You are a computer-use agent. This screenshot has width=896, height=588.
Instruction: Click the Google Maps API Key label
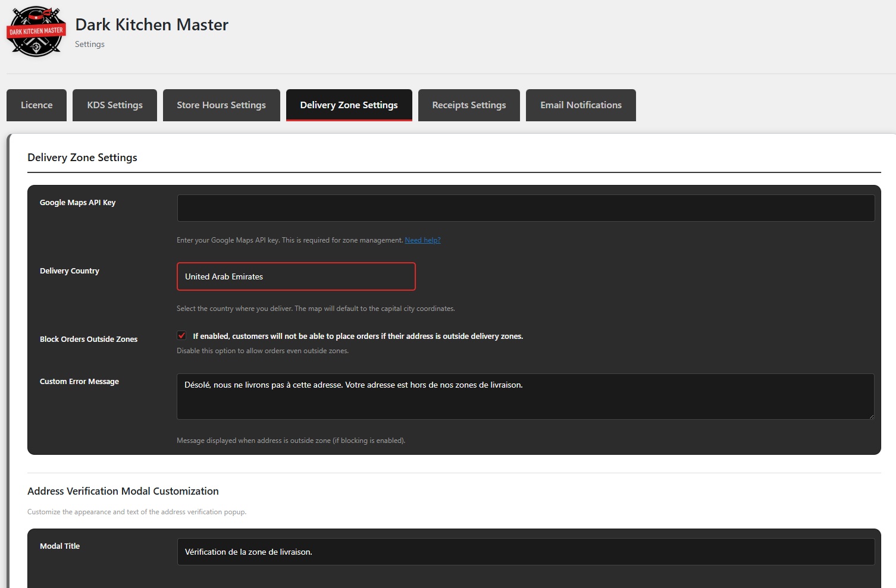[x=77, y=203]
